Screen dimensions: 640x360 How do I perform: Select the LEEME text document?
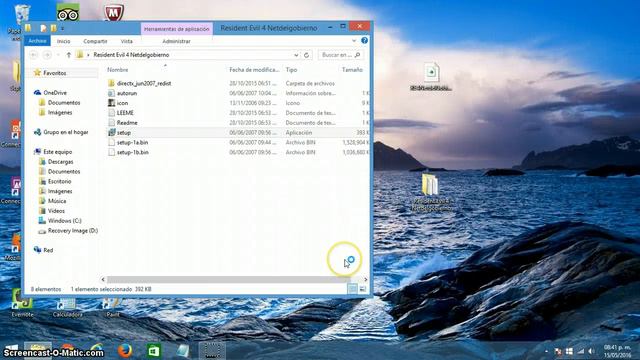click(125, 113)
